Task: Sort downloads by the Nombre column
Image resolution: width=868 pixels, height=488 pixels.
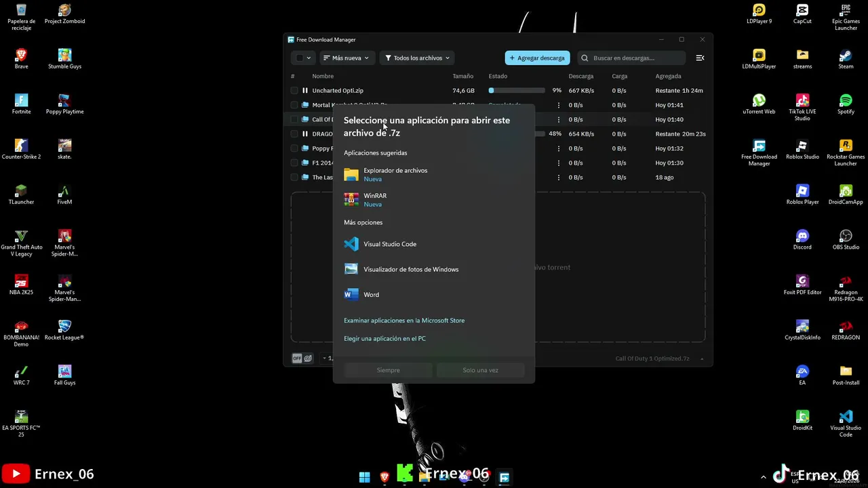Action: click(x=323, y=77)
